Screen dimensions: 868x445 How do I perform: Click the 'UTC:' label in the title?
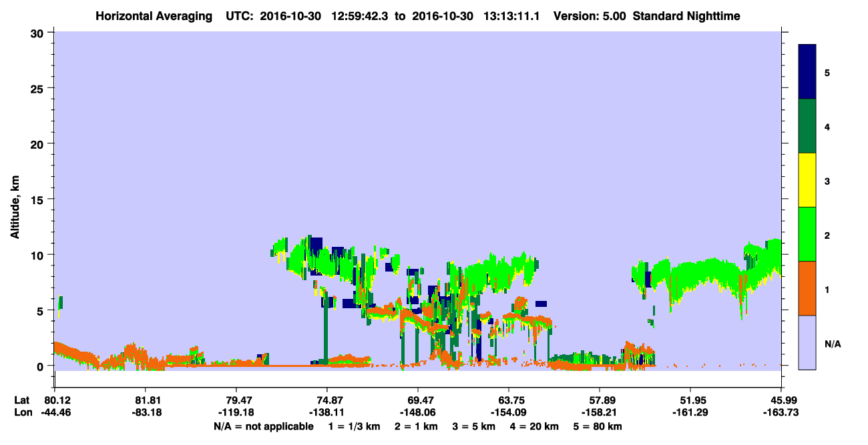(240, 16)
